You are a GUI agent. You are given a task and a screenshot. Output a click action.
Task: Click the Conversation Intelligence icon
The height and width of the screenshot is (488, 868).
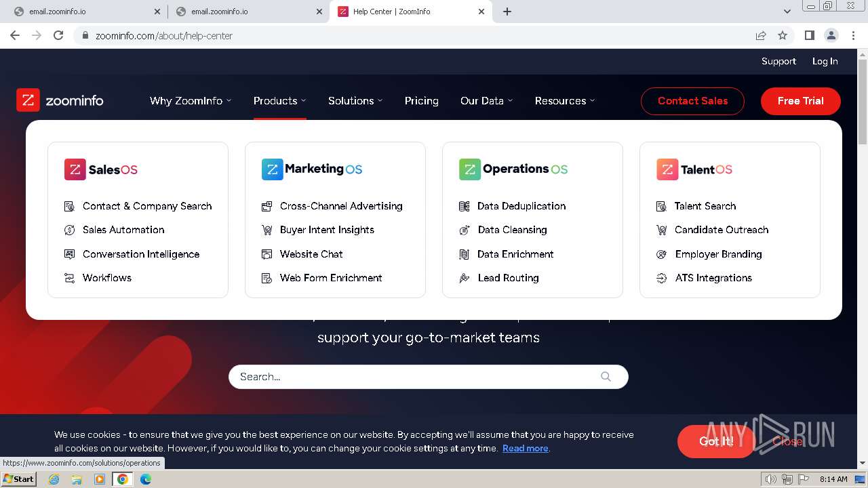[69, 254]
